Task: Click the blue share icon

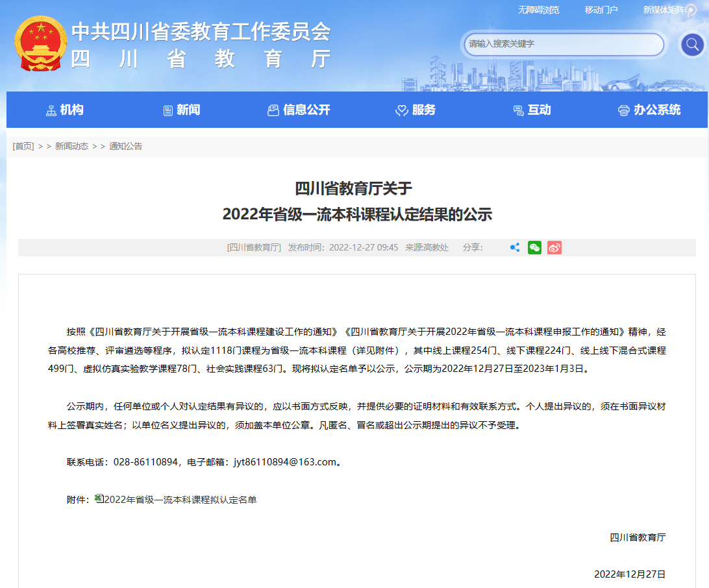Action: [515, 247]
